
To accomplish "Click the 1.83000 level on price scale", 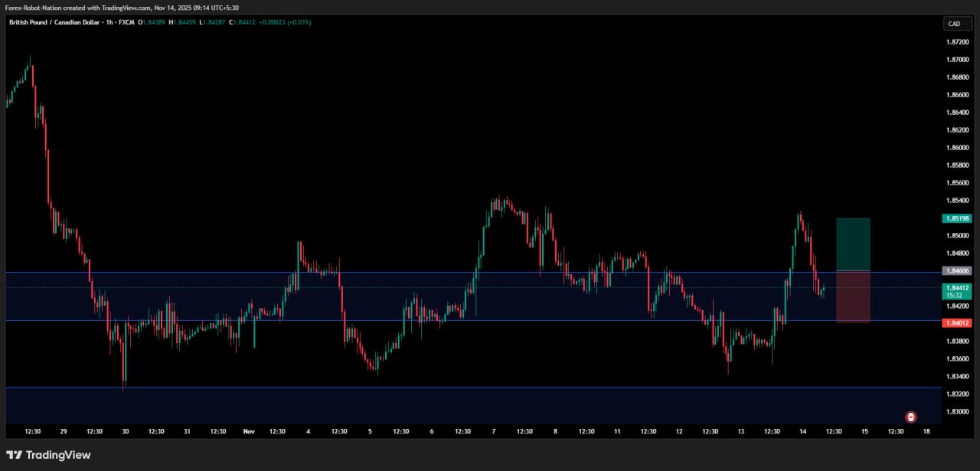I will coord(957,411).
